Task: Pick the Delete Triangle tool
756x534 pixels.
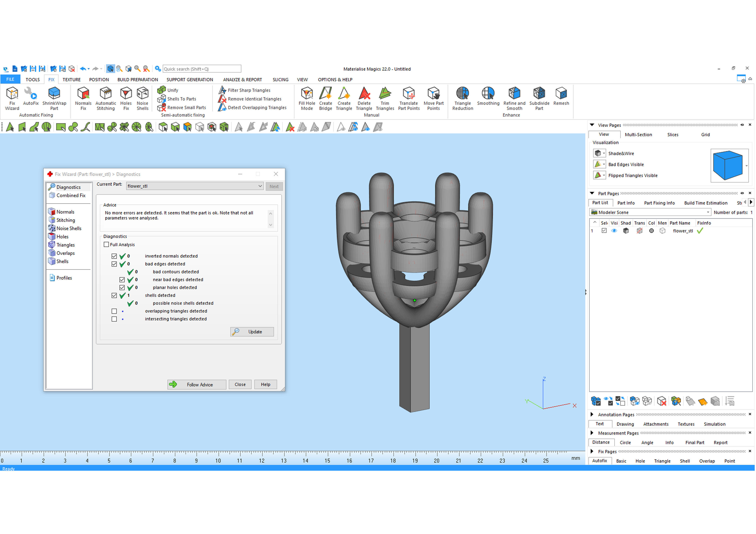Action: point(364,98)
